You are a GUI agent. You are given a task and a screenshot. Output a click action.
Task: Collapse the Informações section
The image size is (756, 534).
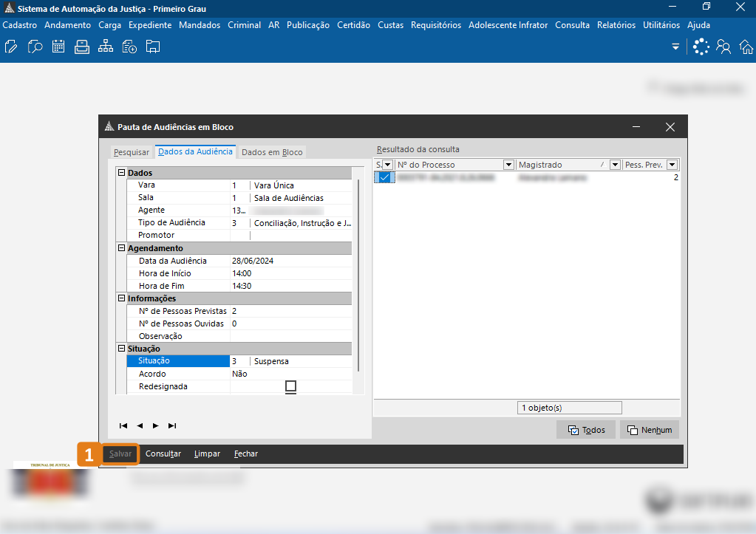121,298
